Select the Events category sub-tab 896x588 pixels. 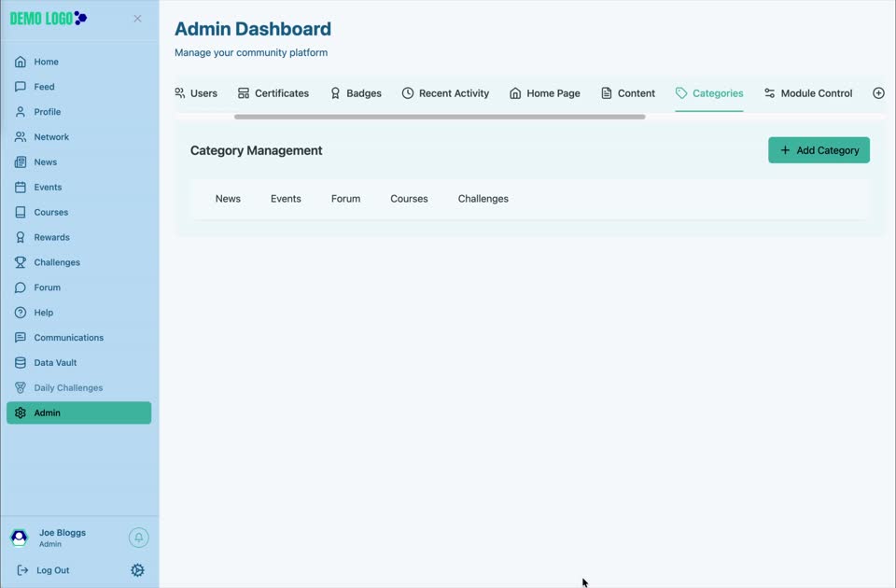(x=286, y=199)
